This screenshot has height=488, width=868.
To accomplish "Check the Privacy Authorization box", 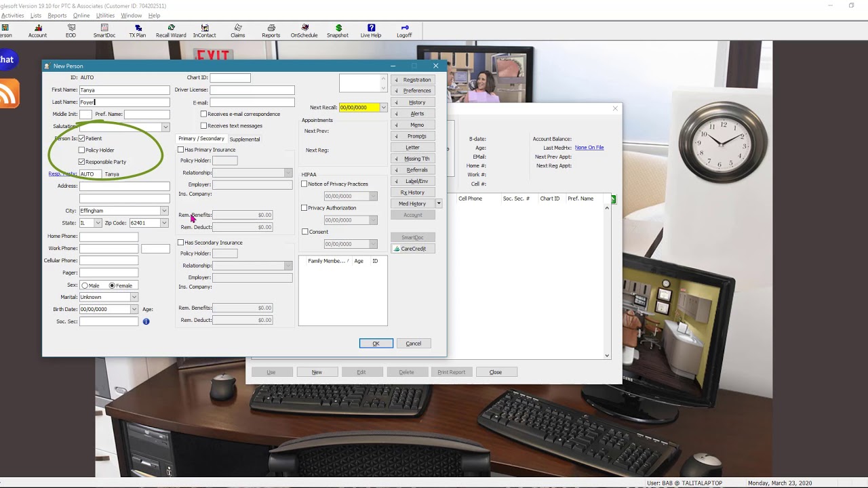I will pos(304,208).
